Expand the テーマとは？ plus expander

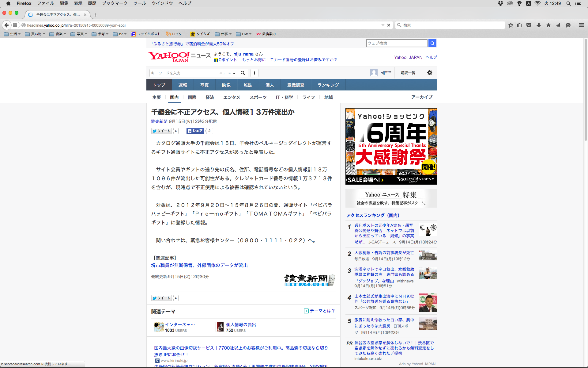click(306, 311)
